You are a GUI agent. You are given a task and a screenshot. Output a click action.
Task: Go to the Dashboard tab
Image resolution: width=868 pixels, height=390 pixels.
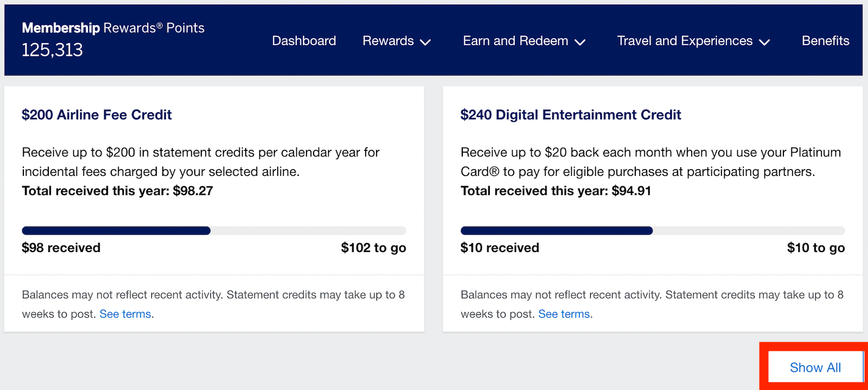coord(304,41)
